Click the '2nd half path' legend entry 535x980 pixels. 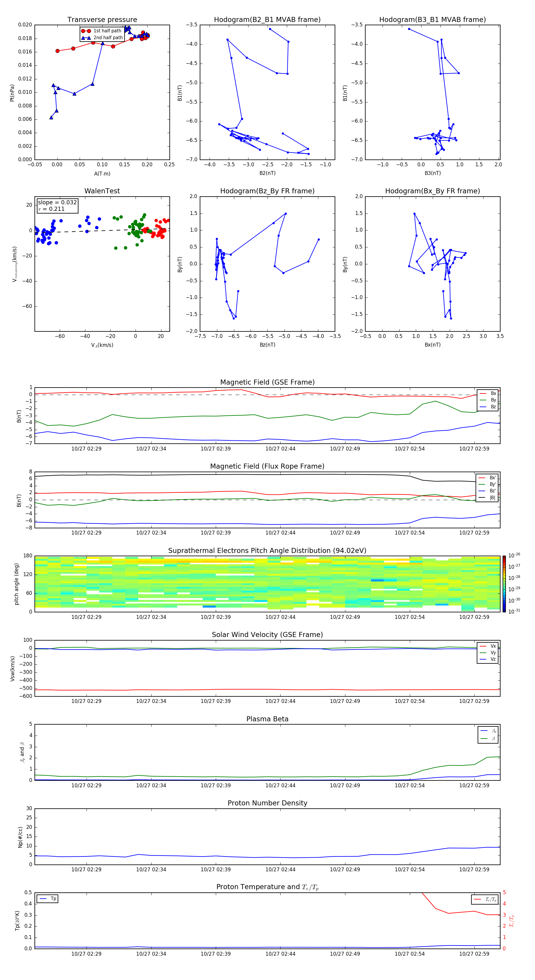pos(102,38)
